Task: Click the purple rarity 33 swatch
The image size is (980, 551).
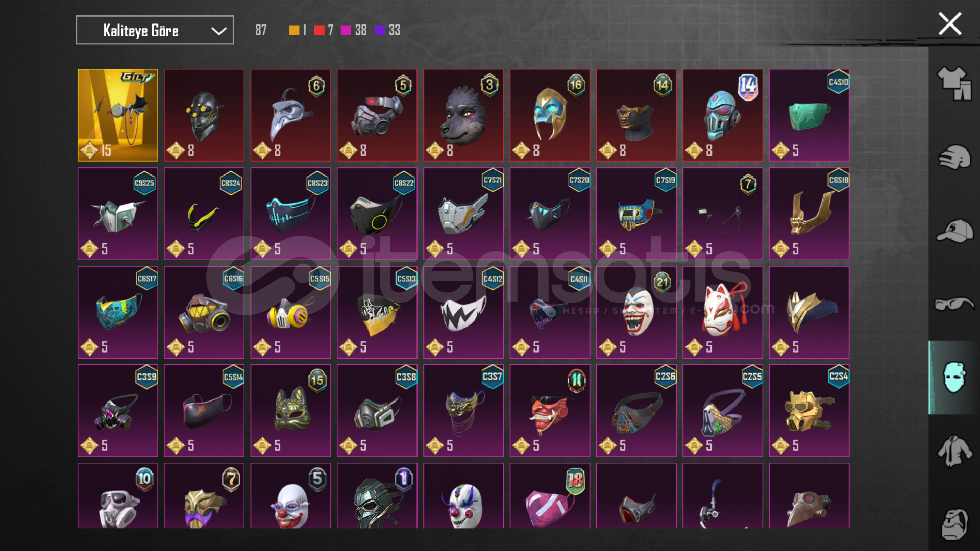Action: pyautogui.click(x=380, y=30)
